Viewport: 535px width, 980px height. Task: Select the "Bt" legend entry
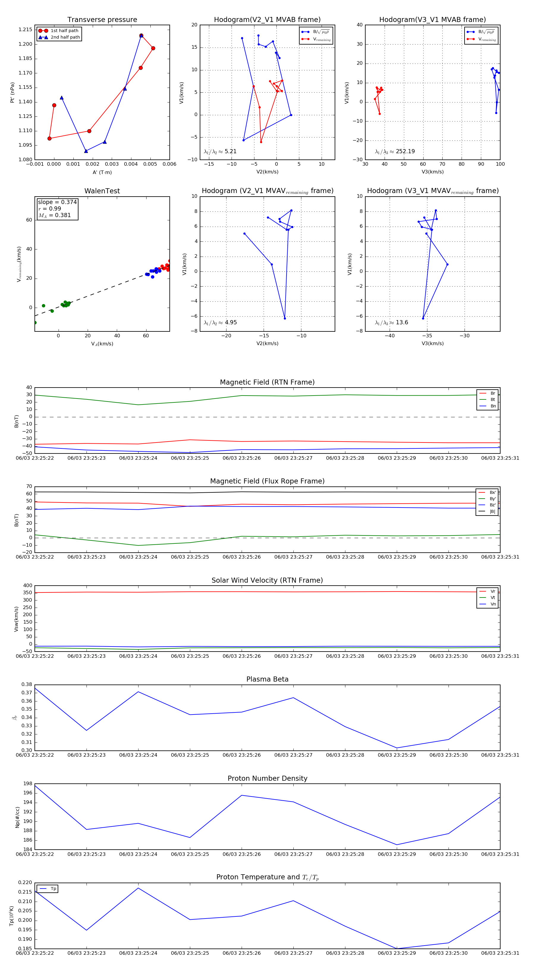pyautogui.click(x=487, y=400)
